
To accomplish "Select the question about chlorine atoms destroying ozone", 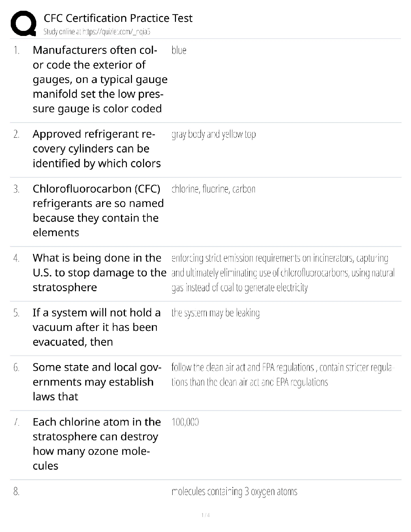I will 96,444.
